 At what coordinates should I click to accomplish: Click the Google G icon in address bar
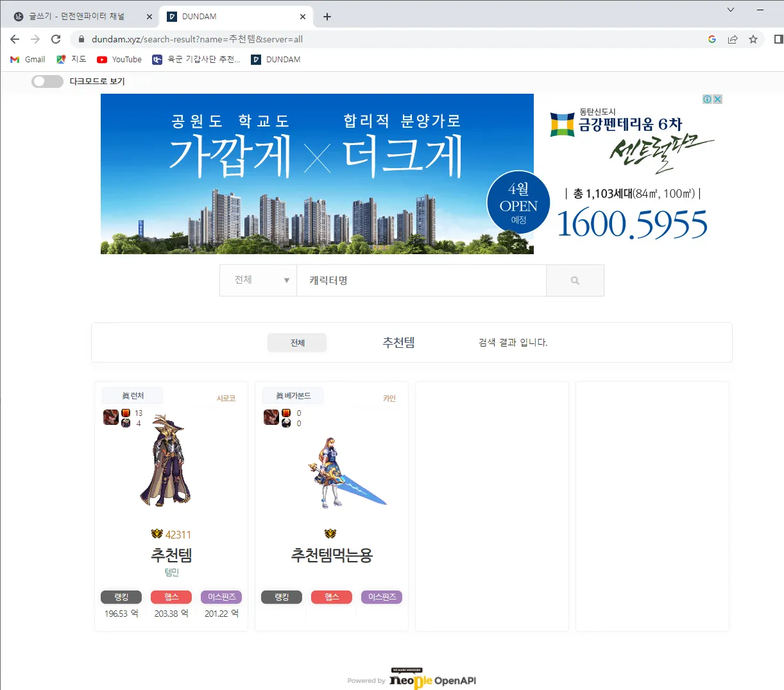tap(712, 39)
